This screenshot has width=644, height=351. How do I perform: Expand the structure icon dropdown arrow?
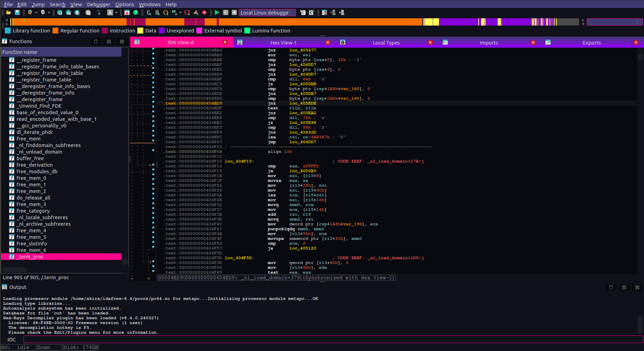[180, 12]
